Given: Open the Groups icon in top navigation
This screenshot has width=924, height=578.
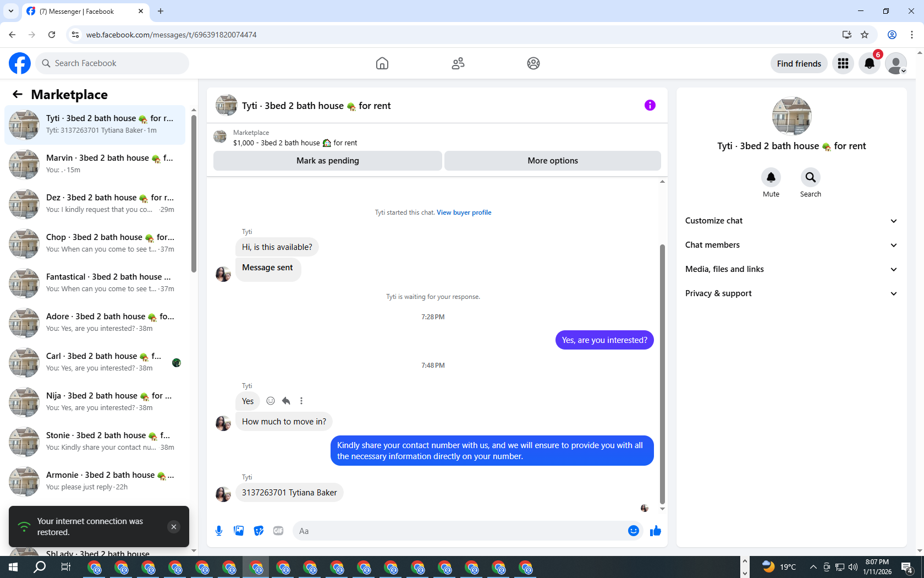Looking at the screenshot, I should click(533, 63).
